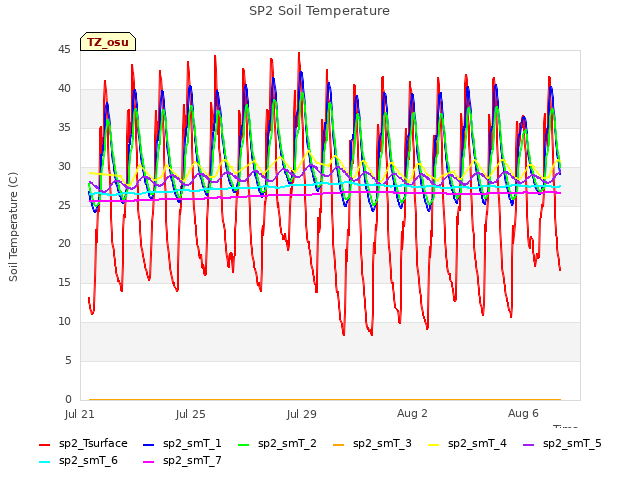640x480 pixels.
Task: Toggle the sp2_smT_6 legend entry
Action: coord(78,461)
